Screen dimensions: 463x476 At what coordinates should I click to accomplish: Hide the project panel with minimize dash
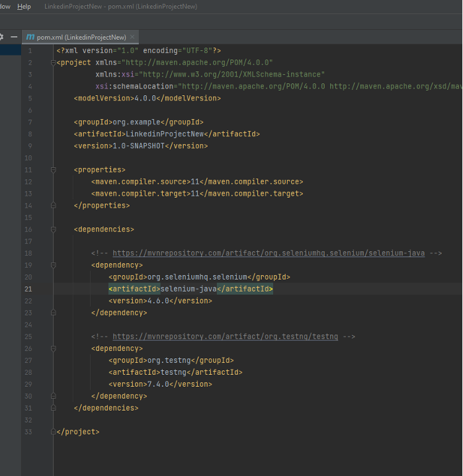[x=14, y=37]
